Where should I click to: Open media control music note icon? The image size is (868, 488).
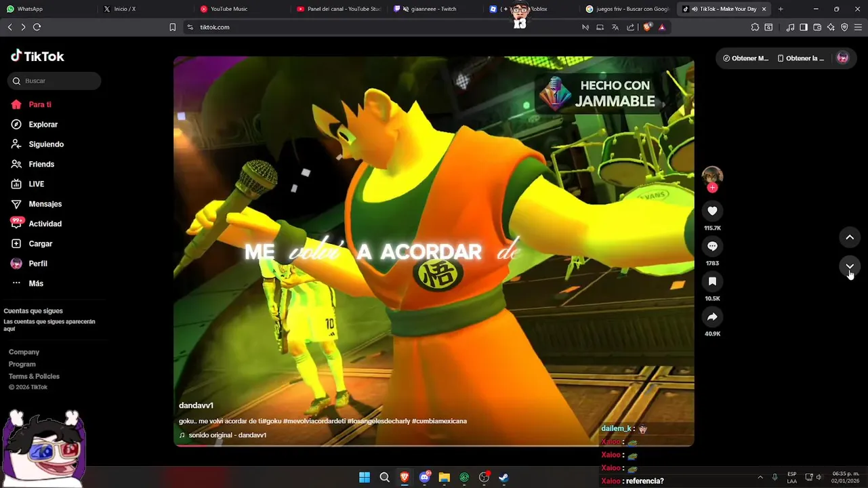pyautogui.click(x=790, y=27)
